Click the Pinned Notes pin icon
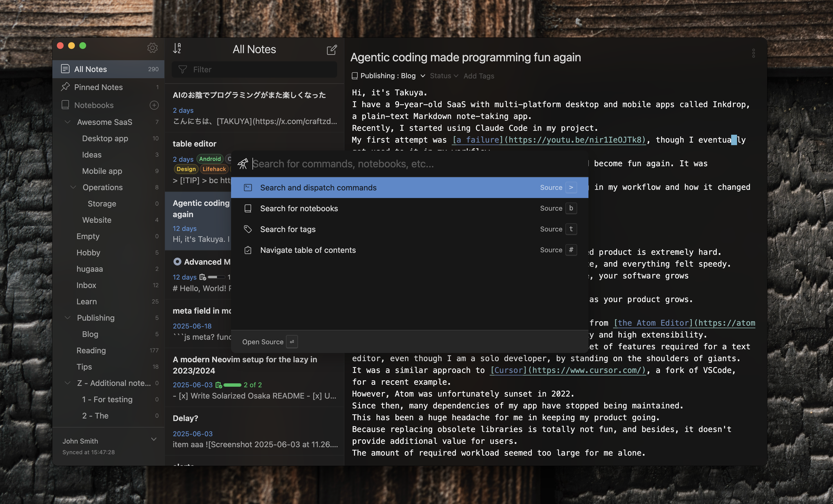This screenshot has width=833, height=504. point(65,87)
